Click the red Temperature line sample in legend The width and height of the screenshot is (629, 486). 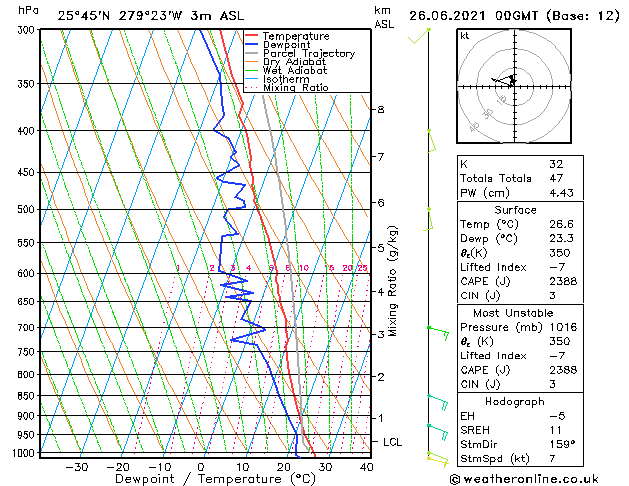(252, 36)
